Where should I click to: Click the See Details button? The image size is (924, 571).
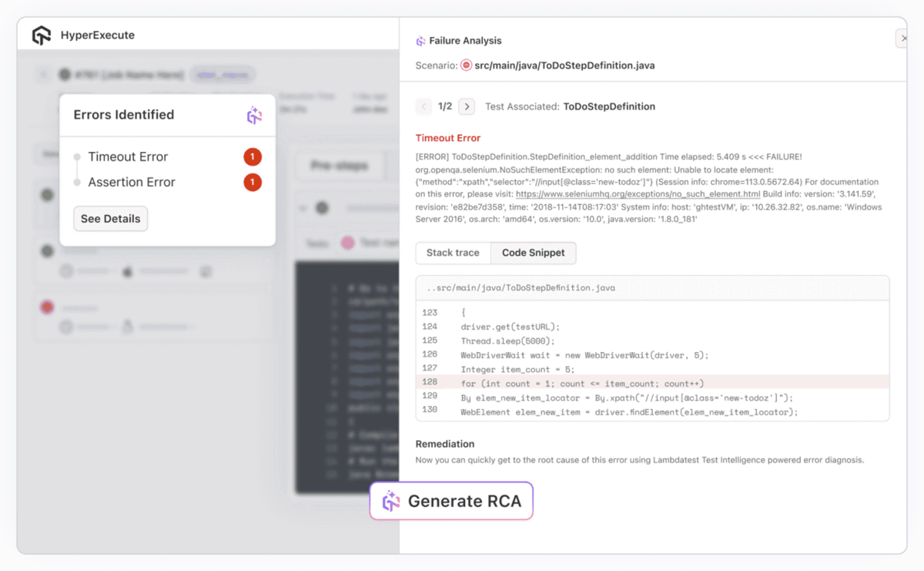[110, 219]
